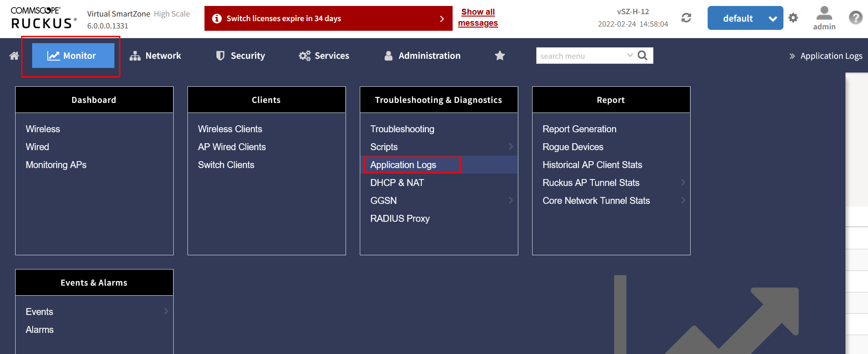Screen dimensions: 868x354
Task: Open Scripts menu entry
Action: click(x=384, y=147)
